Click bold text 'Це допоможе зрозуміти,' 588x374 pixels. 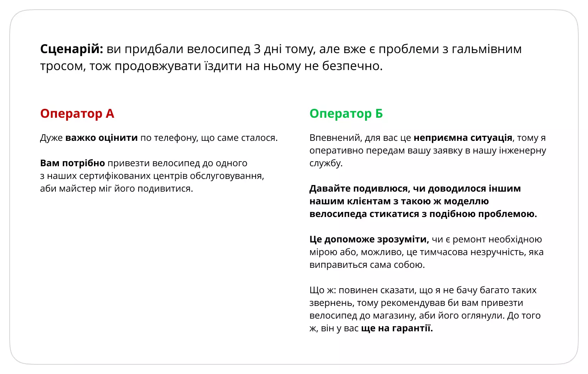[x=369, y=239]
